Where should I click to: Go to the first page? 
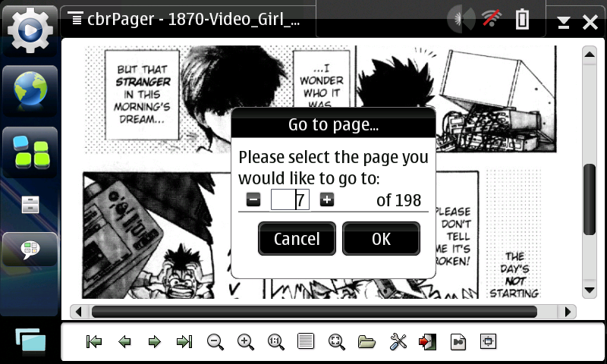[93, 341]
